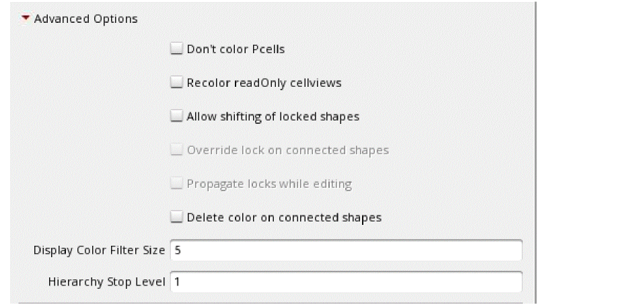The height and width of the screenshot is (305, 644).
Task: Enable the Don't color Pcells checkbox
Action: [x=176, y=48]
